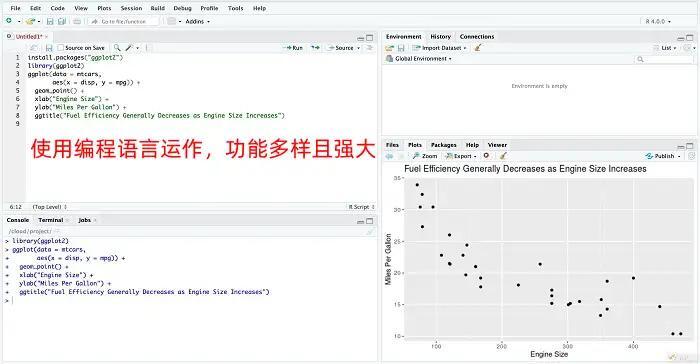Screen dimensions: 700x364
Task: Create a new file with the green plus icon
Action: tap(8, 21)
